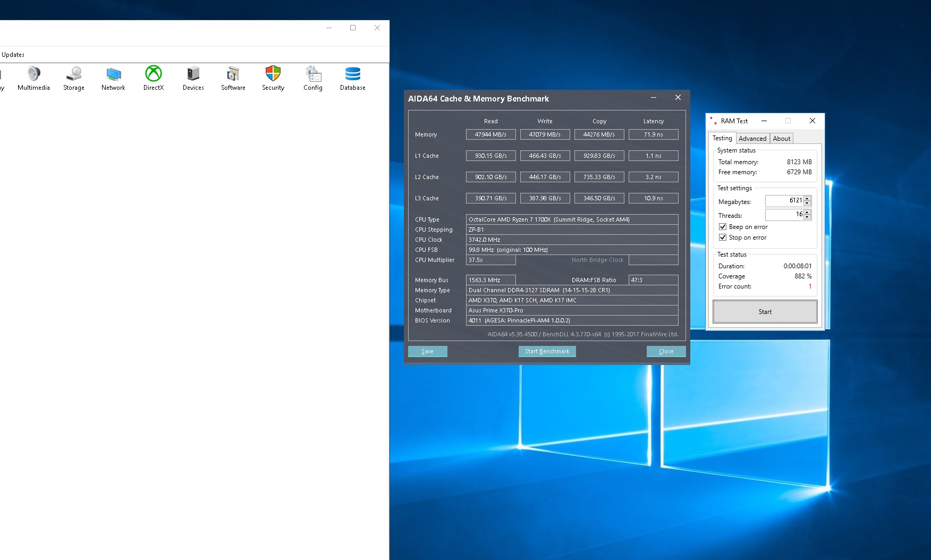Click the L1 Cache Read 930.15 GB/s value
Viewport: 931px width, 560px height.
491,156
